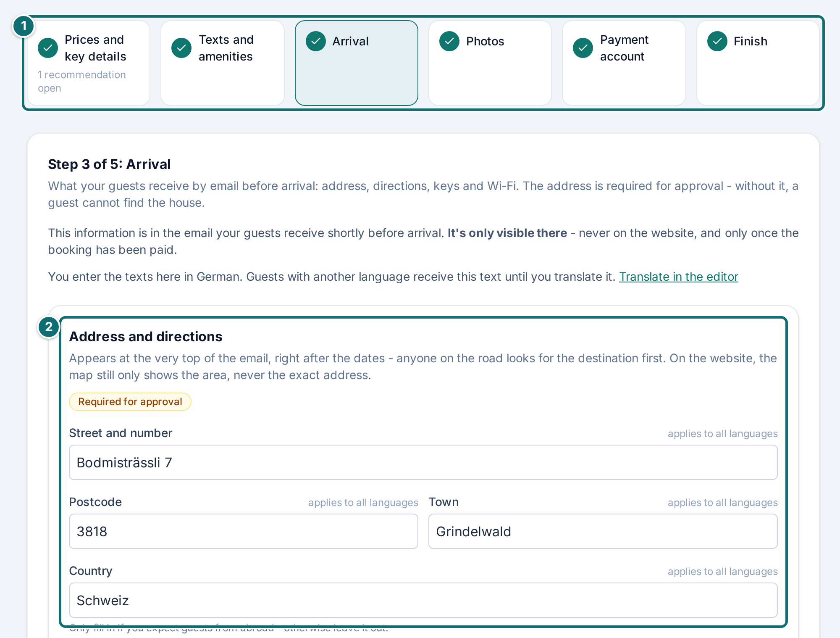
Task: Click the checkmark icon beside Payment account
Action: point(583,48)
